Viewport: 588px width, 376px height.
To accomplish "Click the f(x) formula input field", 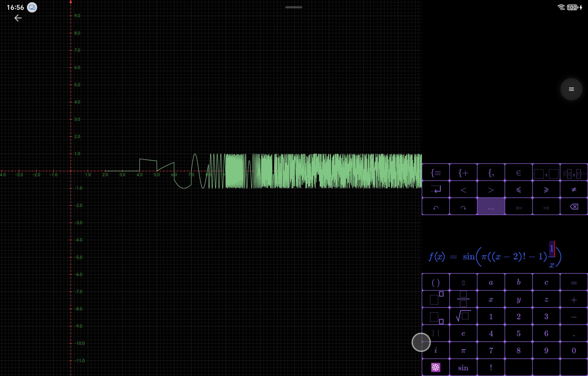I will point(495,256).
